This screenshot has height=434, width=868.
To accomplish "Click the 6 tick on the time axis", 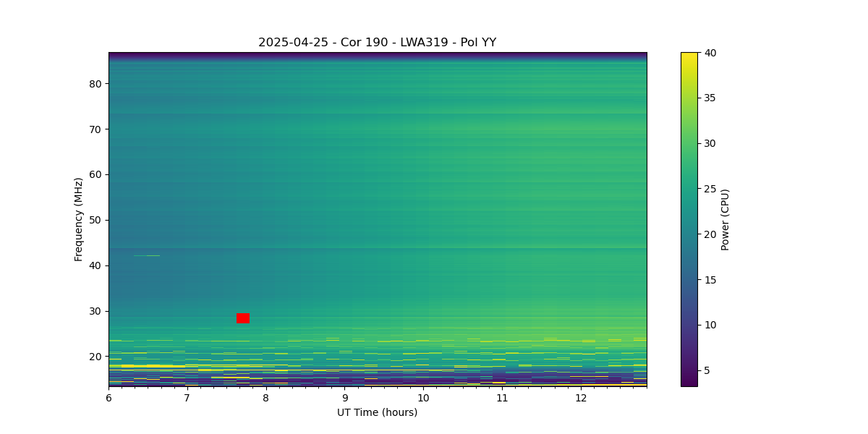I will 109,398.
